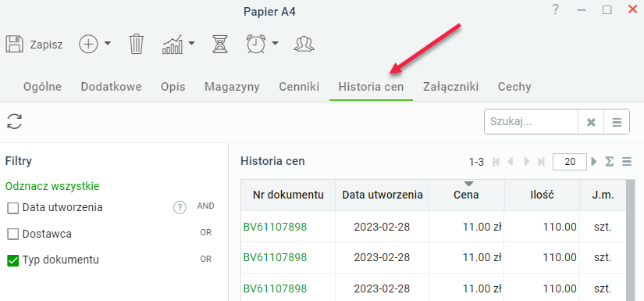Click the trash bin delete icon
644x301 pixels.
coord(137,44)
